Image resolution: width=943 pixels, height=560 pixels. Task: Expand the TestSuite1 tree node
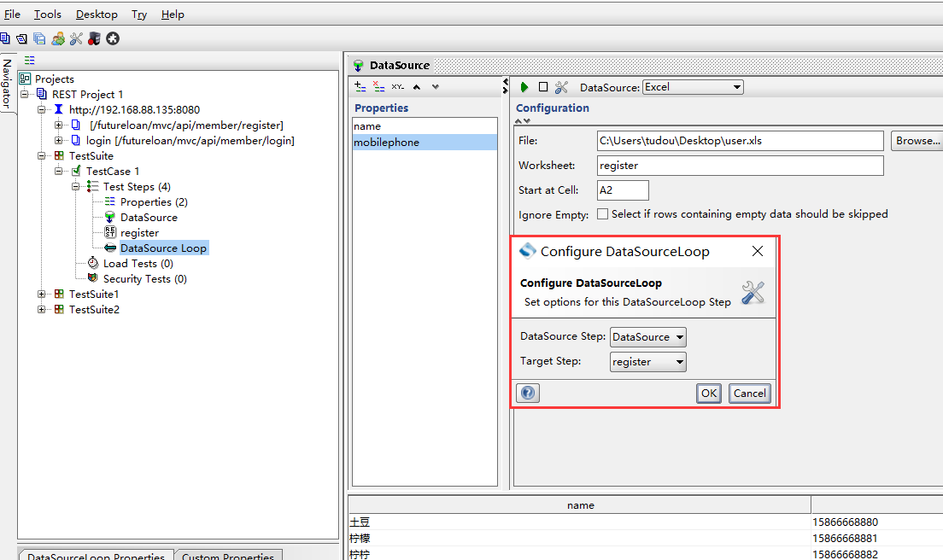pos(42,295)
